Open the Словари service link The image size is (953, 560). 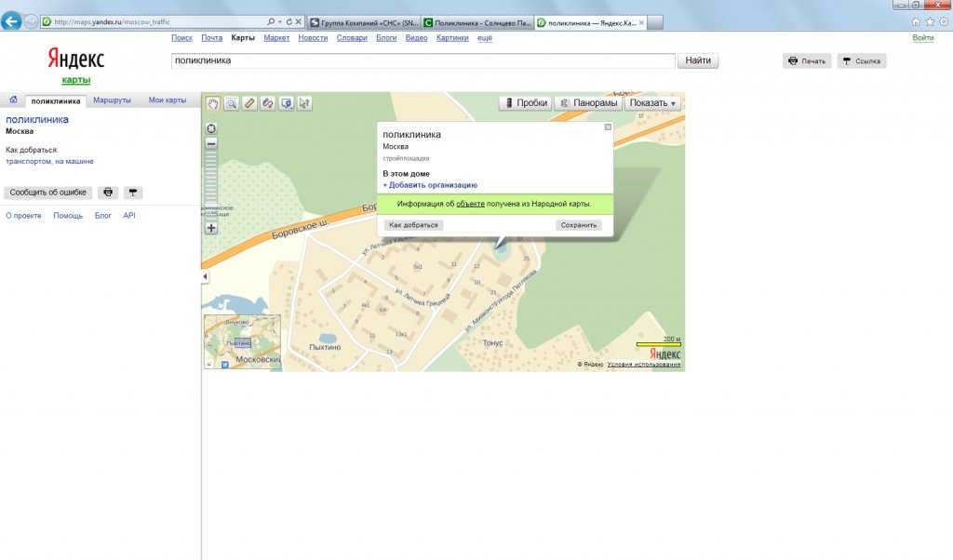point(352,37)
